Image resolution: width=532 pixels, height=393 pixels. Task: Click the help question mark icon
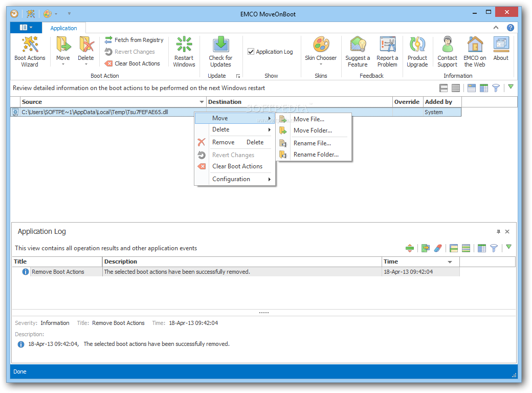pos(510,28)
